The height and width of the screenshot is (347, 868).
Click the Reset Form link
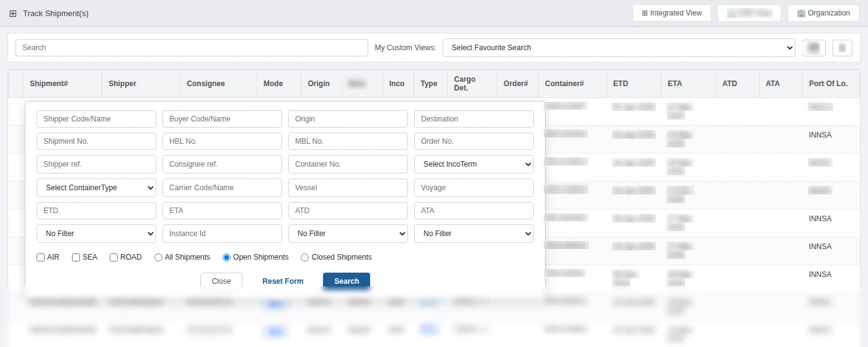click(283, 281)
